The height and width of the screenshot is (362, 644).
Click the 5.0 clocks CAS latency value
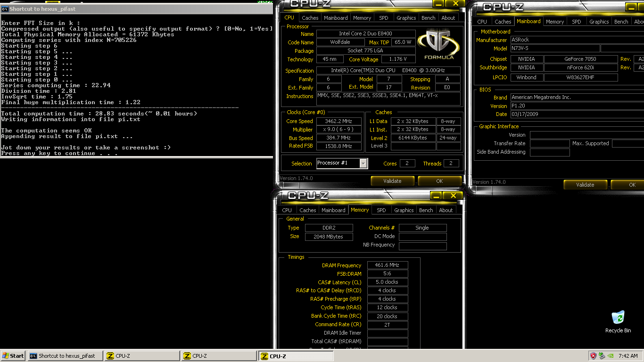pyautogui.click(x=388, y=282)
